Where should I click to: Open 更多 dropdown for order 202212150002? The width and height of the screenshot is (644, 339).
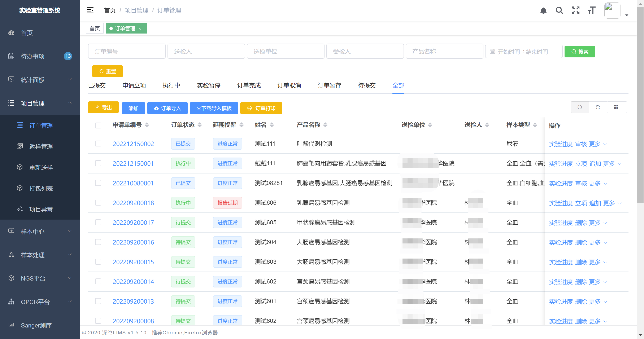pyautogui.click(x=598, y=144)
